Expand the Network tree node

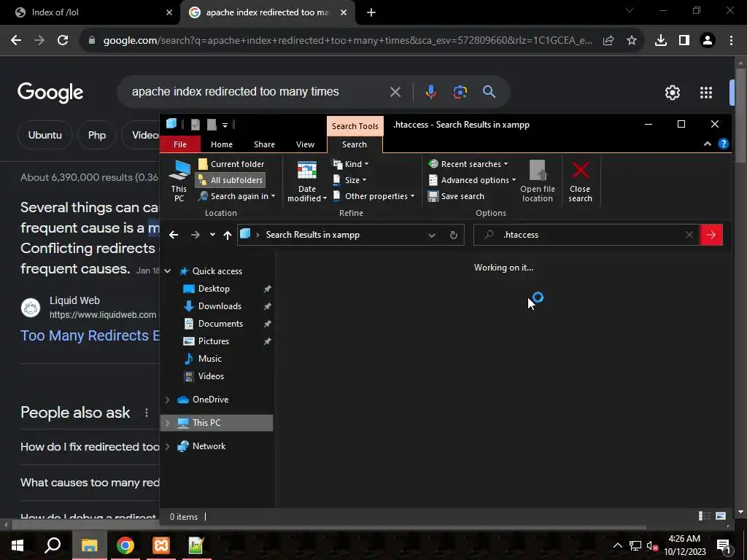click(x=167, y=446)
